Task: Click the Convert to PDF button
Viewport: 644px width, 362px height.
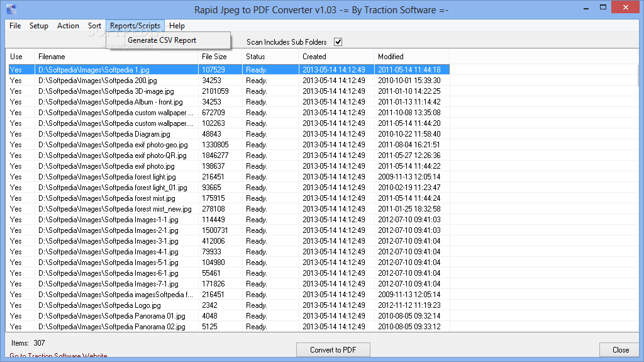Action: click(333, 349)
